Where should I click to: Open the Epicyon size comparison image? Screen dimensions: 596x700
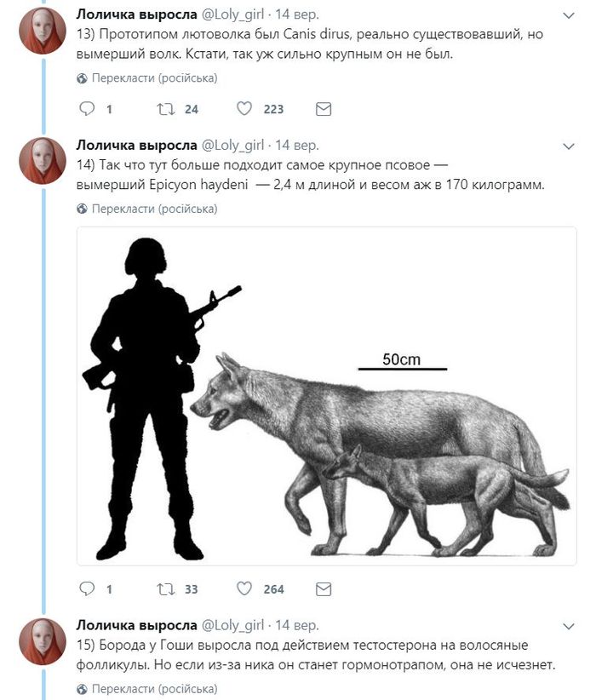(x=326, y=396)
